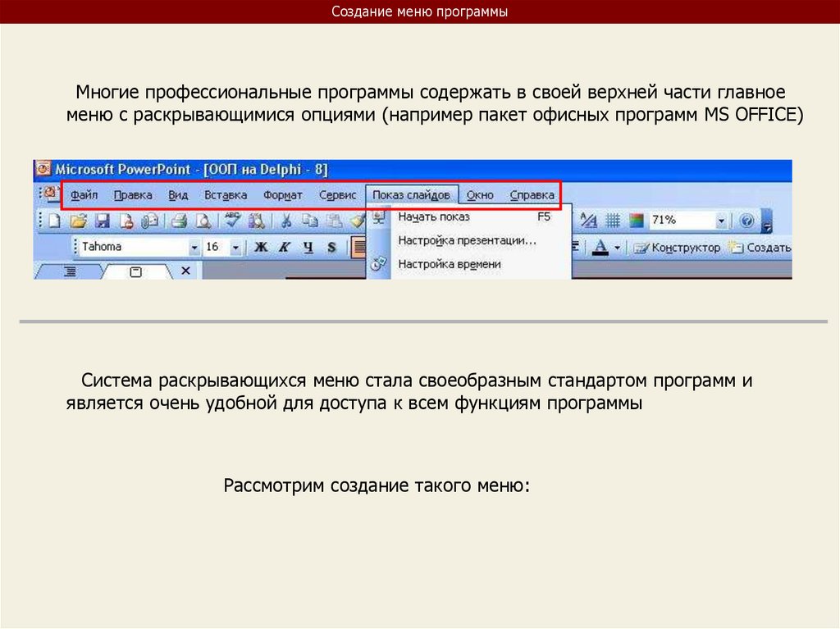This screenshot has width=840, height=629.
Task: Click the Color/Grayscale icon
Action: pos(637,221)
